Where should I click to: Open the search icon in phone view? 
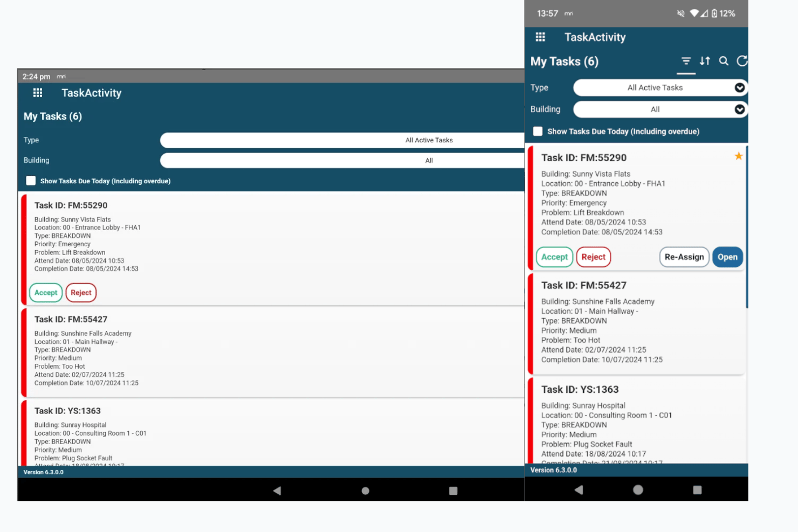(x=724, y=61)
